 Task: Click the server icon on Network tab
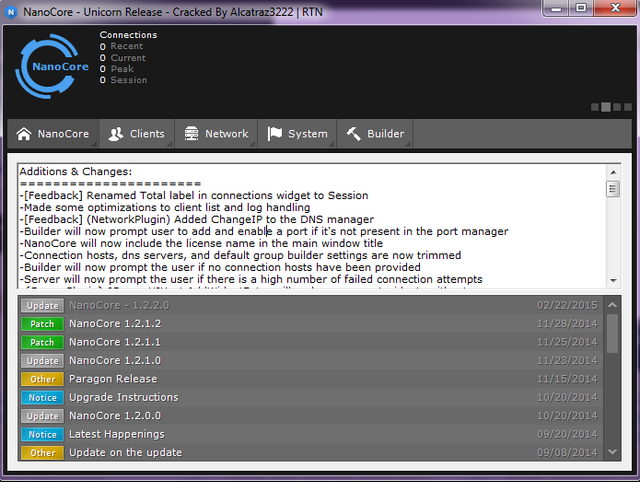coord(191,133)
